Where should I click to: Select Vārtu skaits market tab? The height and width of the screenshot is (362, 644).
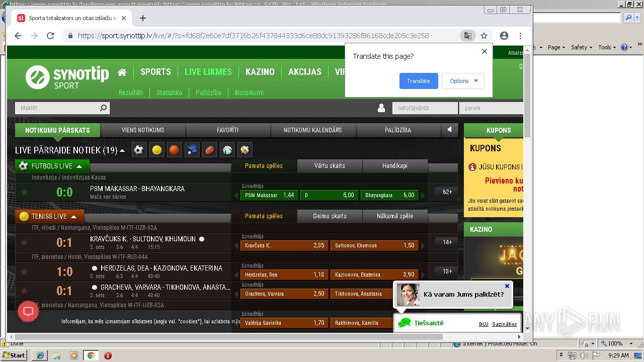(330, 166)
